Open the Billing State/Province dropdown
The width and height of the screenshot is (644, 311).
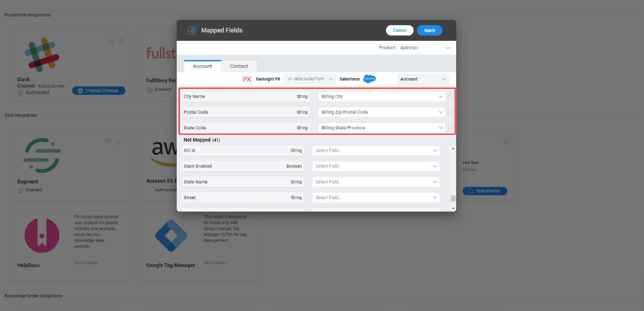point(382,128)
